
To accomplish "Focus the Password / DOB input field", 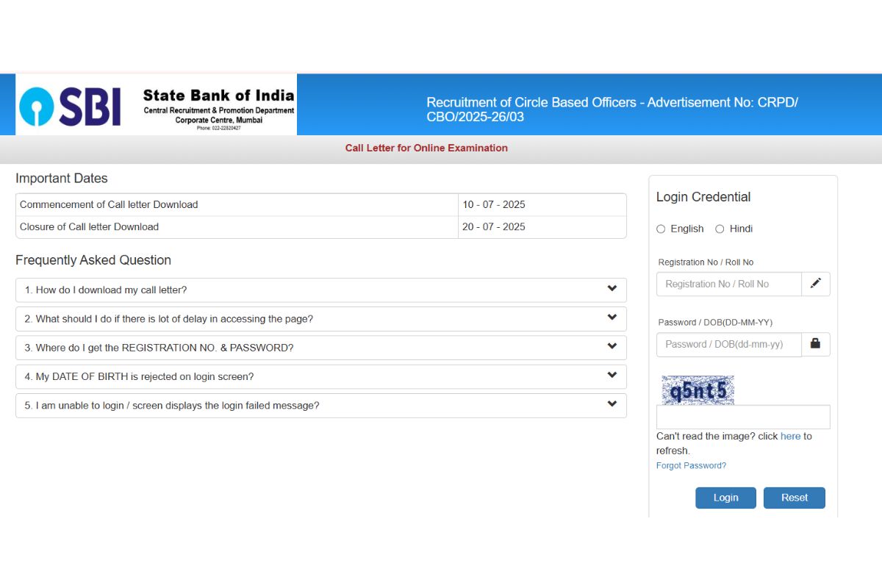I will click(x=729, y=344).
